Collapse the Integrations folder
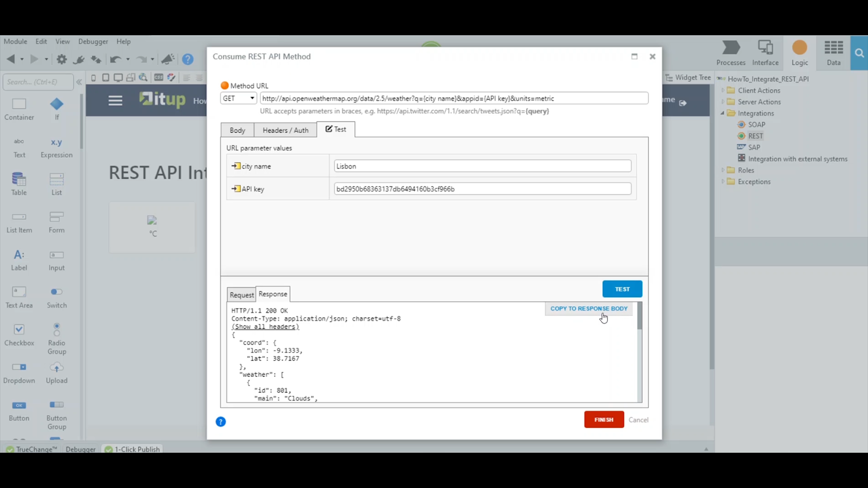Image resolution: width=868 pixels, height=488 pixels. tap(723, 113)
